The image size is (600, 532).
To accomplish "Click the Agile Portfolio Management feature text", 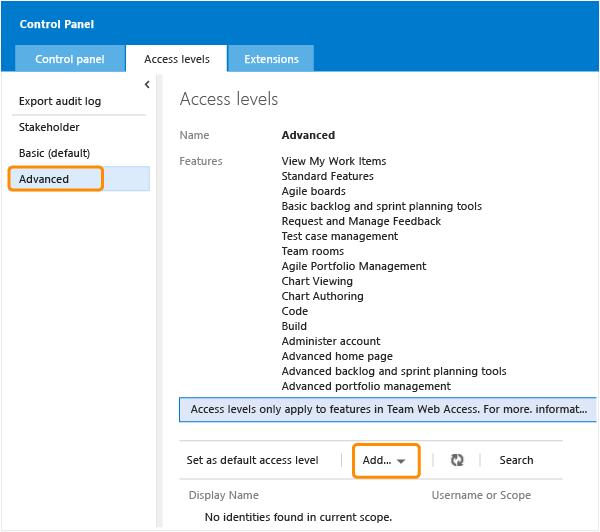I will coord(354,266).
